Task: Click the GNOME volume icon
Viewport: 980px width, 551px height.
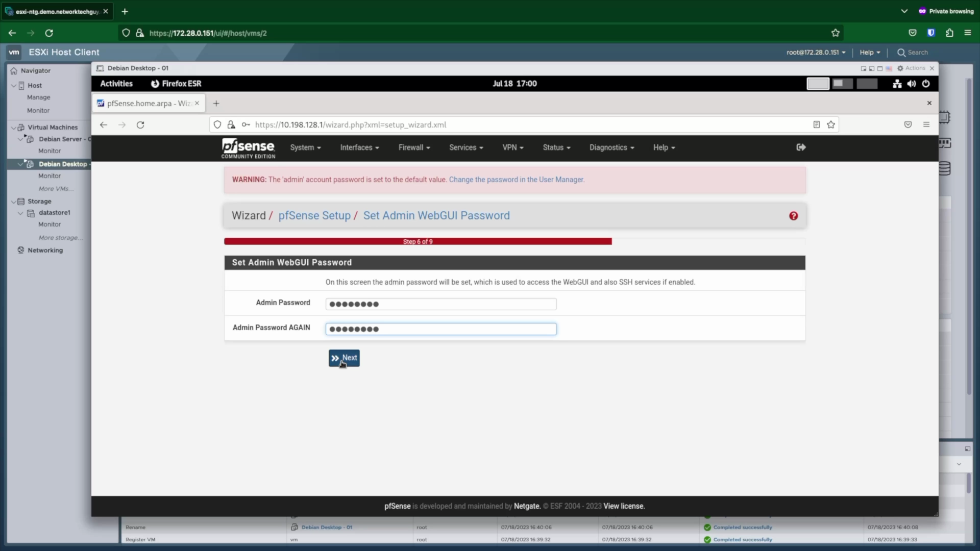Action: tap(912, 84)
